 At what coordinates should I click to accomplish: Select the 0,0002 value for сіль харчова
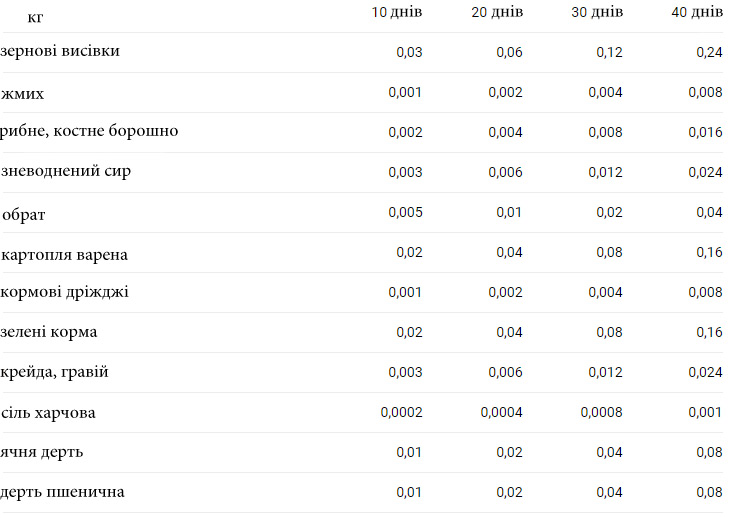pyautogui.click(x=401, y=412)
